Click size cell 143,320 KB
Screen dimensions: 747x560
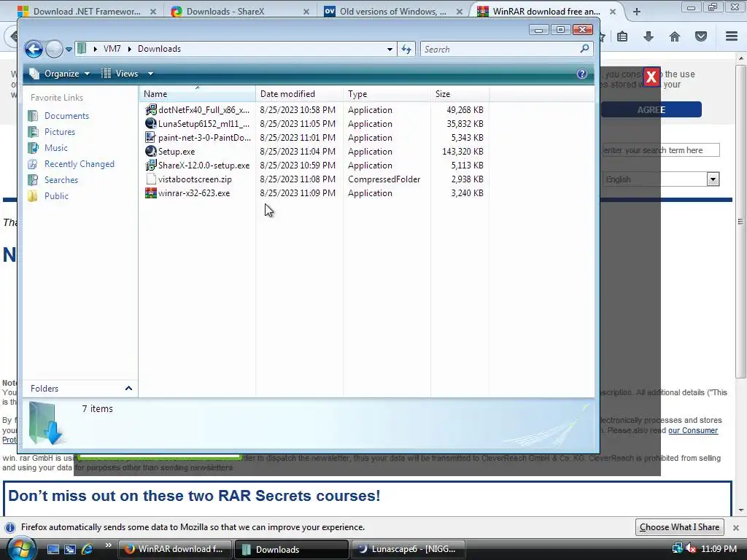[x=462, y=152]
